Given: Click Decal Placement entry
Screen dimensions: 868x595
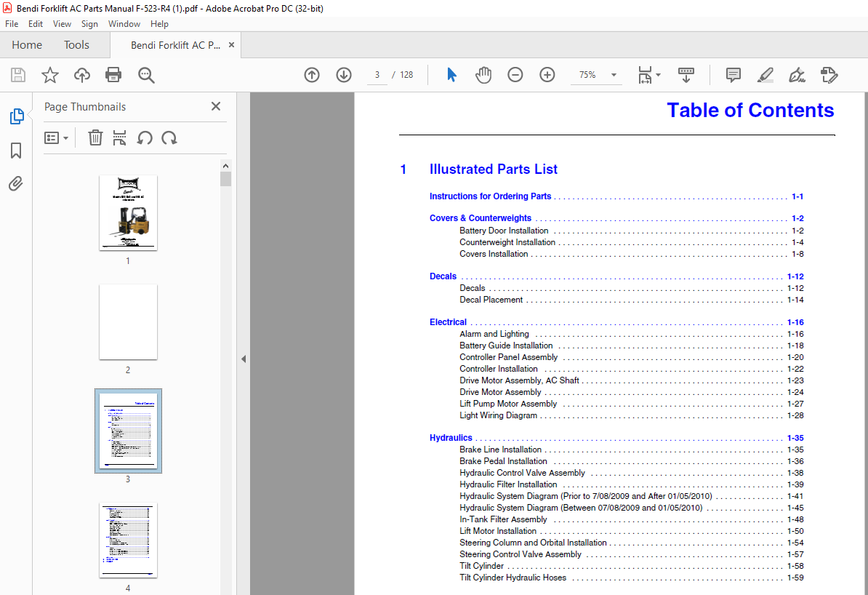Looking at the screenshot, I should click(x=491, y=300).
